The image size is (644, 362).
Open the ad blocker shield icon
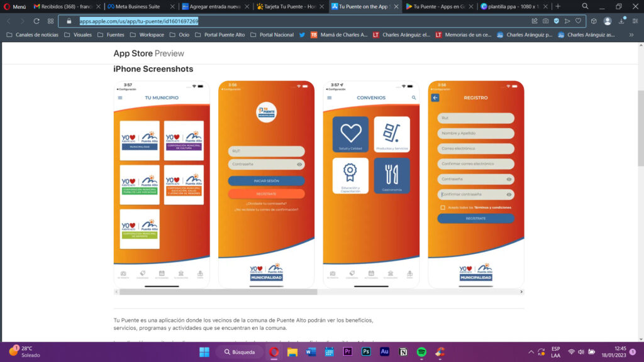point(556,21)
